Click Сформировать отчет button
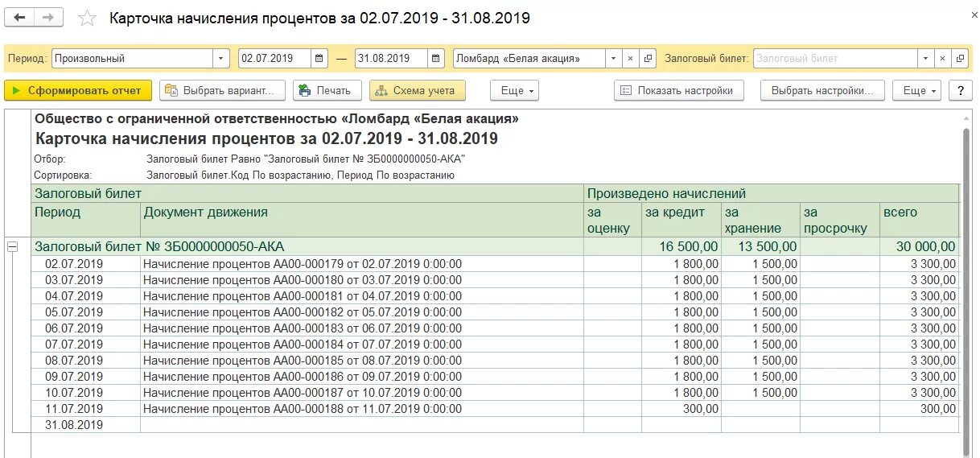Screen dimensions: 980x458 click(x=77, y=91)
